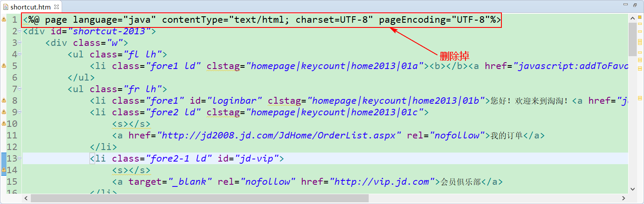Click the warning marker on line 8
This screenshot has width=644, height=204.
pos(3,100)
